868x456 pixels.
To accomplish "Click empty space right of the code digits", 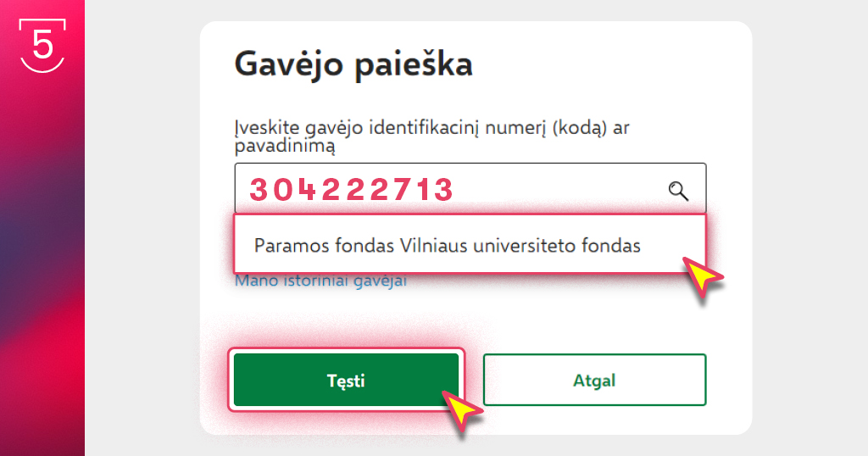I will point(559,190).
